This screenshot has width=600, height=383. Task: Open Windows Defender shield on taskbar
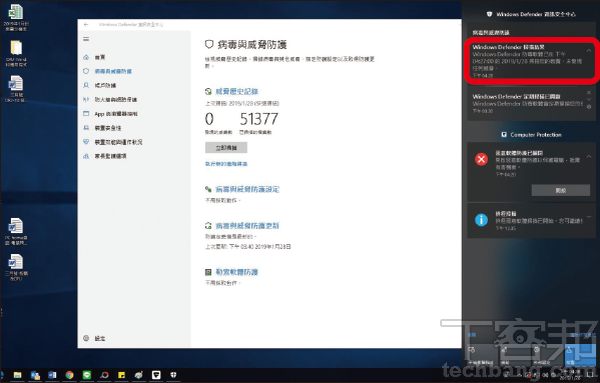[x=173, y=375]
